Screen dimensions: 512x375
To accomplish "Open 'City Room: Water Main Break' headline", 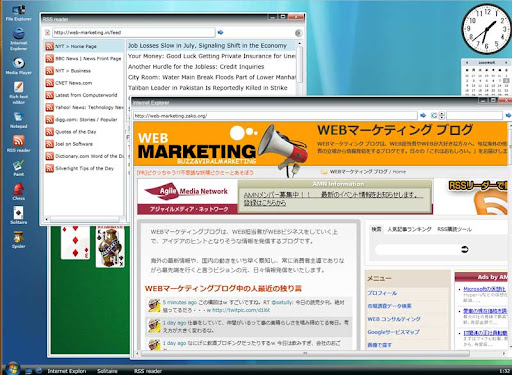I will click(212, 77).
